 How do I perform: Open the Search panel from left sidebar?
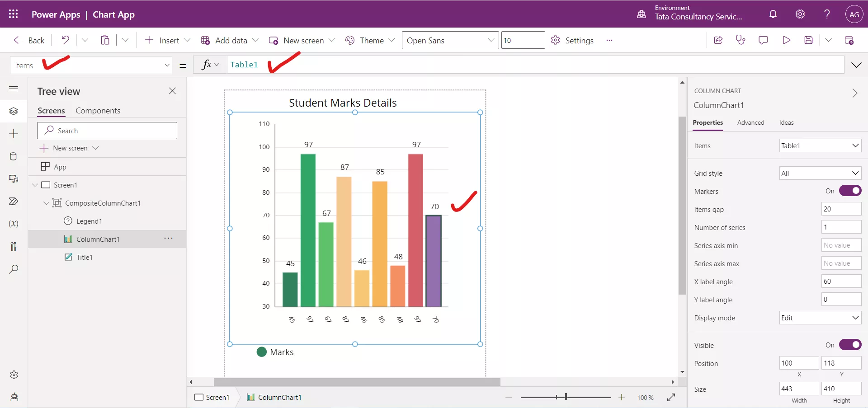[14, 269]
